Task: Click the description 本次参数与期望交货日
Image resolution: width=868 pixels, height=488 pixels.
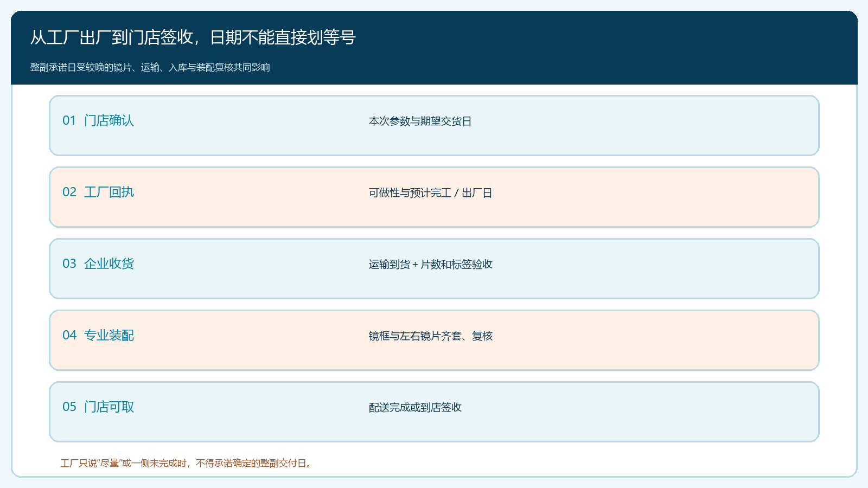Action: click(420, 121)
